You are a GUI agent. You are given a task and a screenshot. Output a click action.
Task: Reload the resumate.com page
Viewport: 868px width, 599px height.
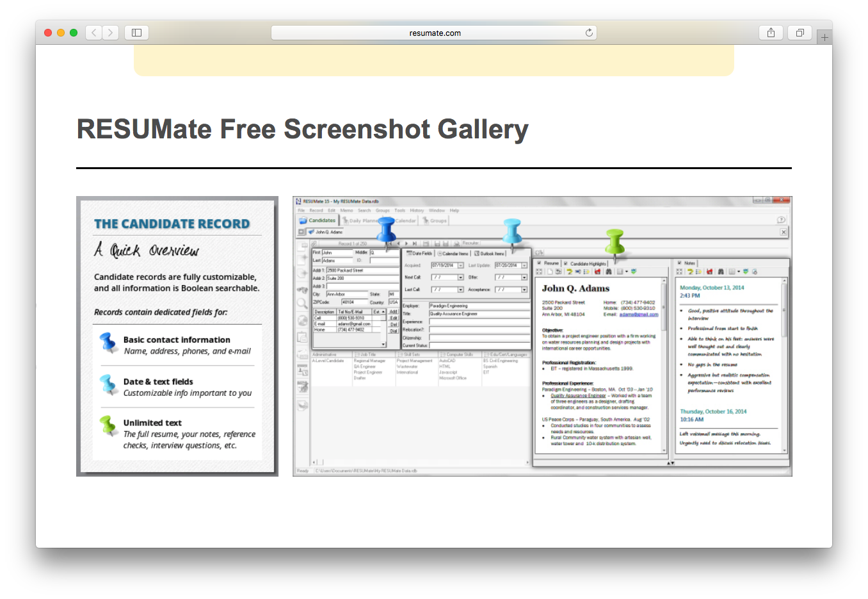pos(589,33)
